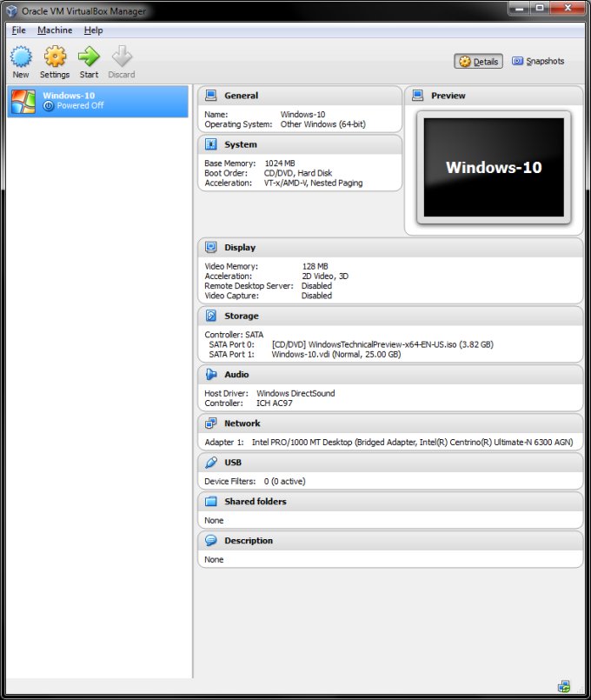Click the WindowsTechnicalPreview ISO entry
Viewport: 591px width, 700px height.
(382, 344)
